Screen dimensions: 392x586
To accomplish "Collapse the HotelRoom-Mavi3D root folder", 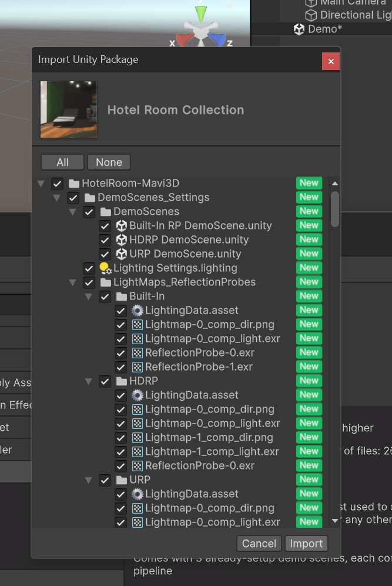I will click(x=41, y=184).
